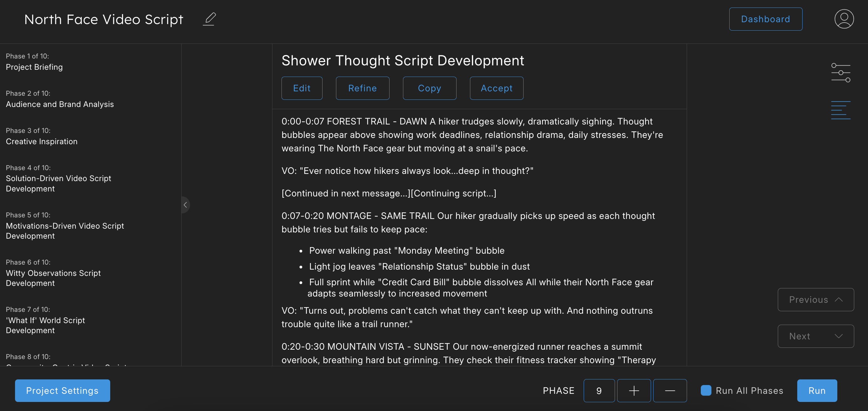This screenshot has height=411, width=868.
Task: Click the plus icon to increase phase
Action: (633, 390)
